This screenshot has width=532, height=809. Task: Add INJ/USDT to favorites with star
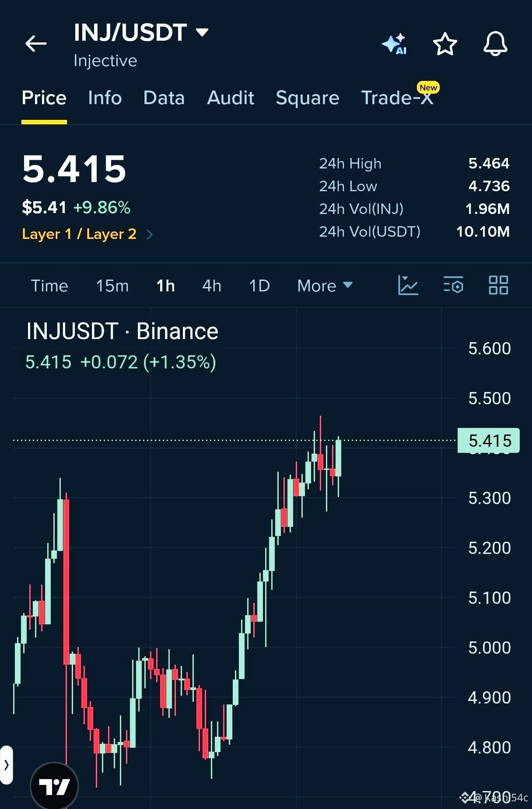point(445,44)
